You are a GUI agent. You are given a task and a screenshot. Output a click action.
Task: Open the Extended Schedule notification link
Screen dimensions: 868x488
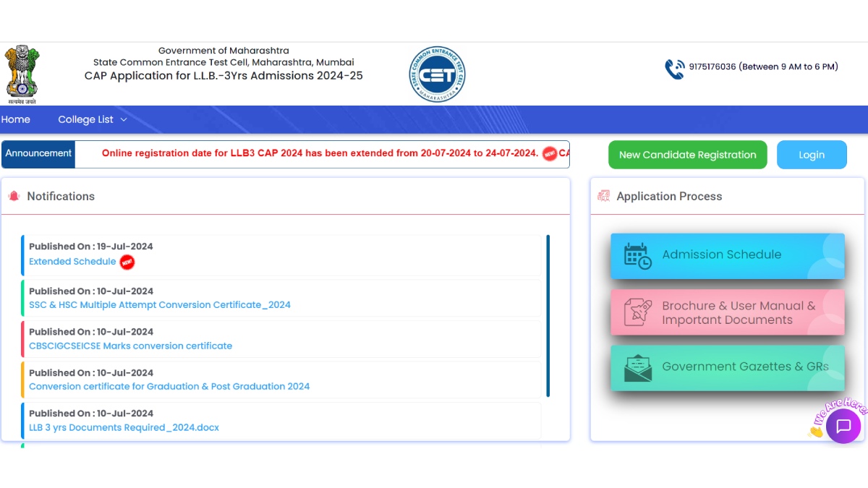pyautogui.click(x=72, y=262)
